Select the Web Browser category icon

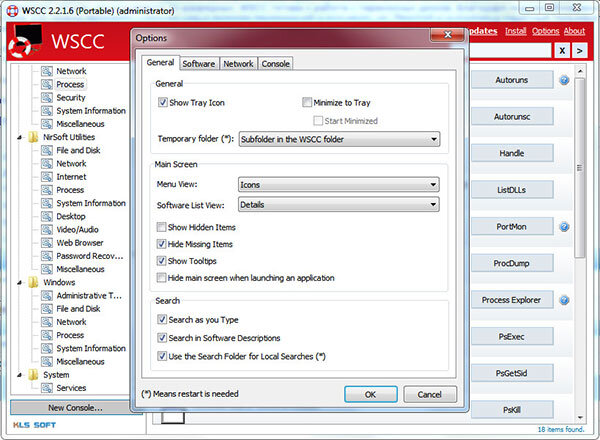(x=47, y=243)
